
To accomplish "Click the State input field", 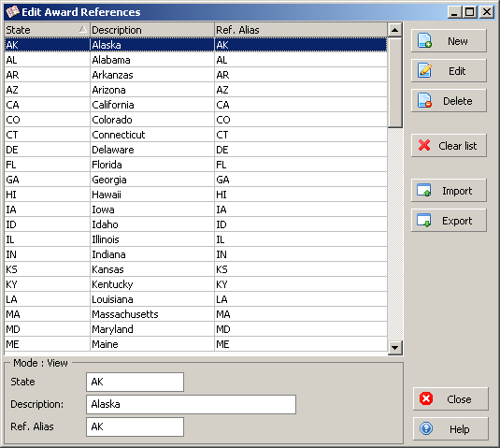I will 135,382.
